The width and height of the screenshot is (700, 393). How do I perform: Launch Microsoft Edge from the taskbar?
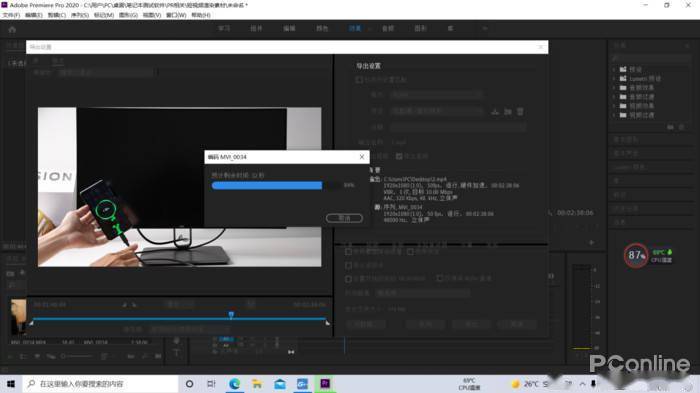pos(234,384)
